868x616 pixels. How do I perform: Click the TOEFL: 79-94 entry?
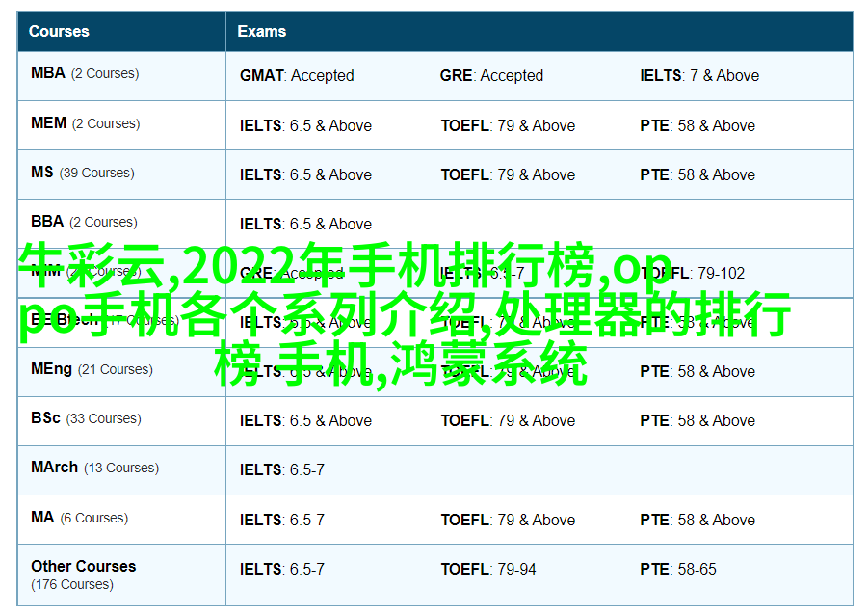coord(488,570)
